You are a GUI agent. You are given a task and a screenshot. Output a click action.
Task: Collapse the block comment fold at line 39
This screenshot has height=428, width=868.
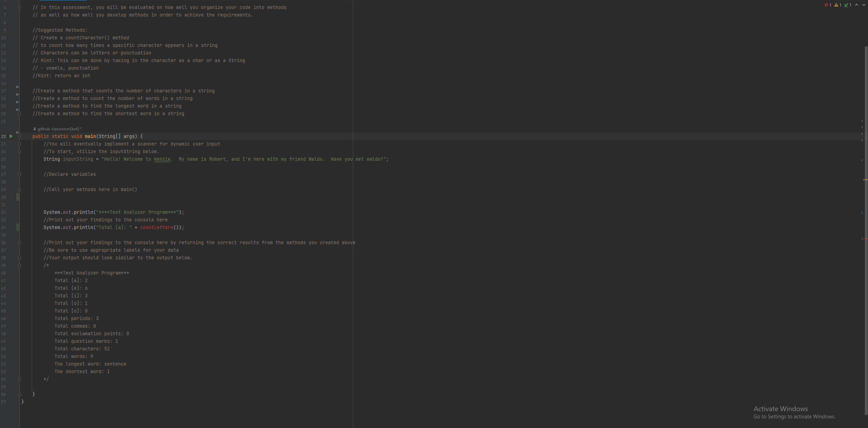coord(19,265)
